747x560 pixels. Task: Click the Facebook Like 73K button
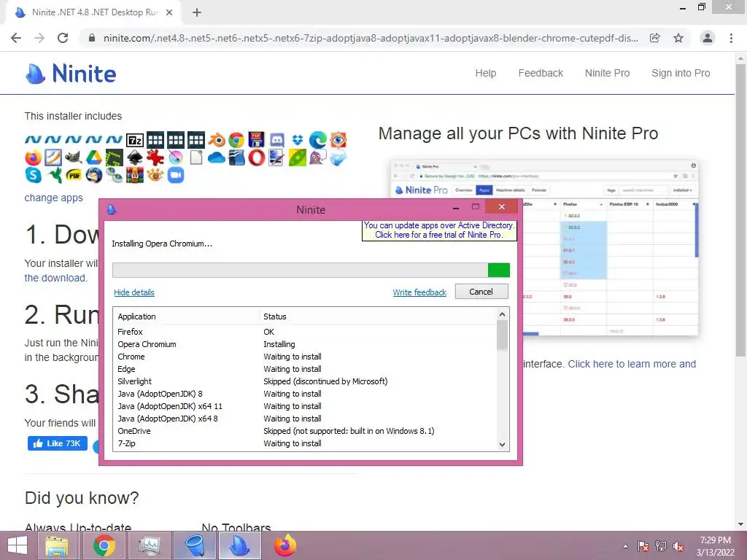[x=58, y=443]
